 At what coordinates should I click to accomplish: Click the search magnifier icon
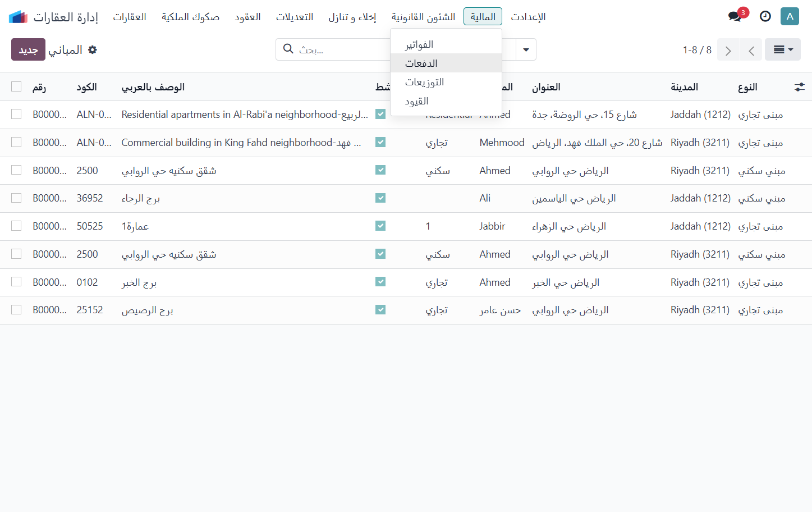click(288, 49)
